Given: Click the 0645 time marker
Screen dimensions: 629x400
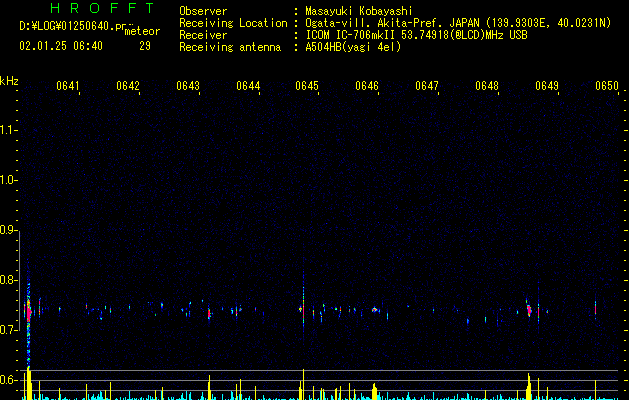Looking at the screenshot, I should click(x=307, y=86).
